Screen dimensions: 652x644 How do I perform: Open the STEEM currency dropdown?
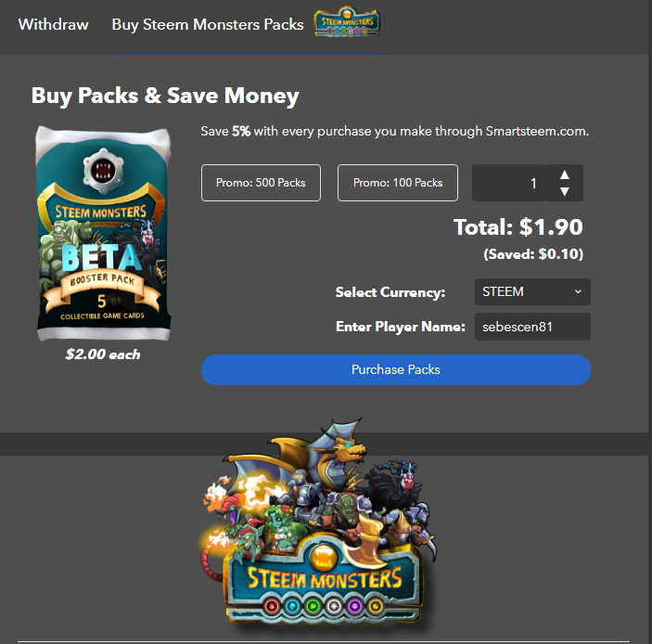pos(532,291)
